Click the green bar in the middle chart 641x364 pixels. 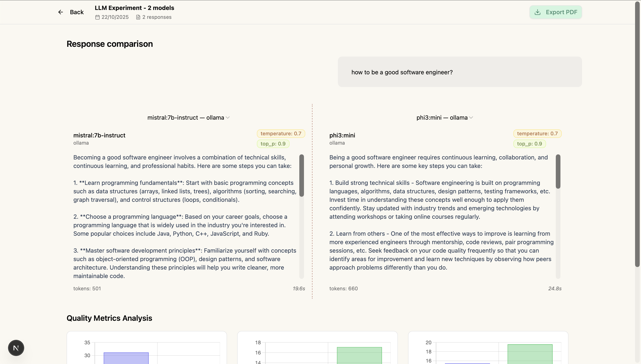pos(359,355)
